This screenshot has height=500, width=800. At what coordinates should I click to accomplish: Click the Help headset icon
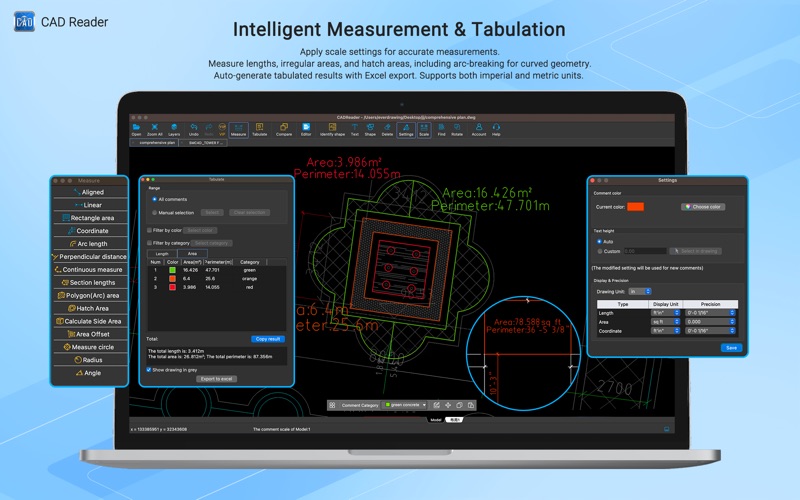click(x=496, y=129)
